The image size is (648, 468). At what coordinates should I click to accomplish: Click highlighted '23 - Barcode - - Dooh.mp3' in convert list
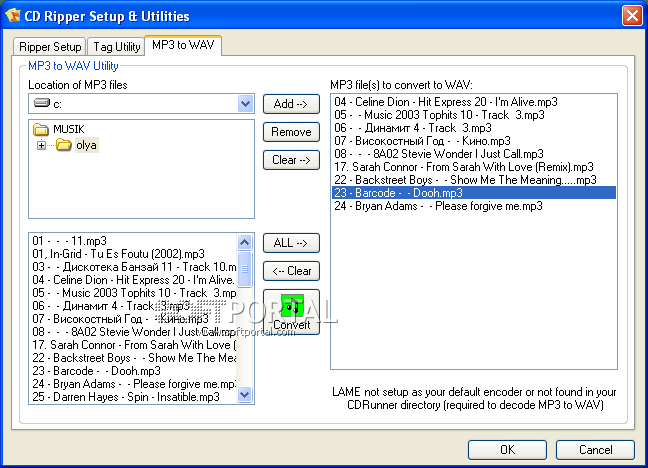click(474, 193)
